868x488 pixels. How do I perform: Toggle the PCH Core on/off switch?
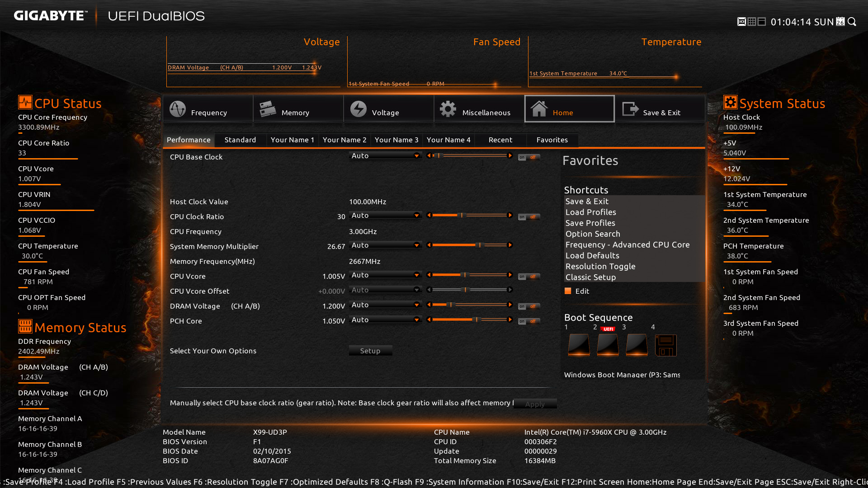tap(528, 321)
